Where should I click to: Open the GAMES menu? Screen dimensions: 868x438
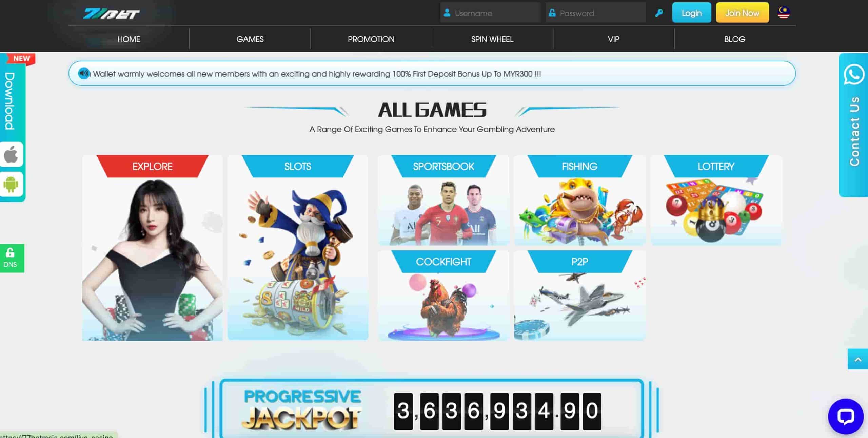tap(250, 39)
